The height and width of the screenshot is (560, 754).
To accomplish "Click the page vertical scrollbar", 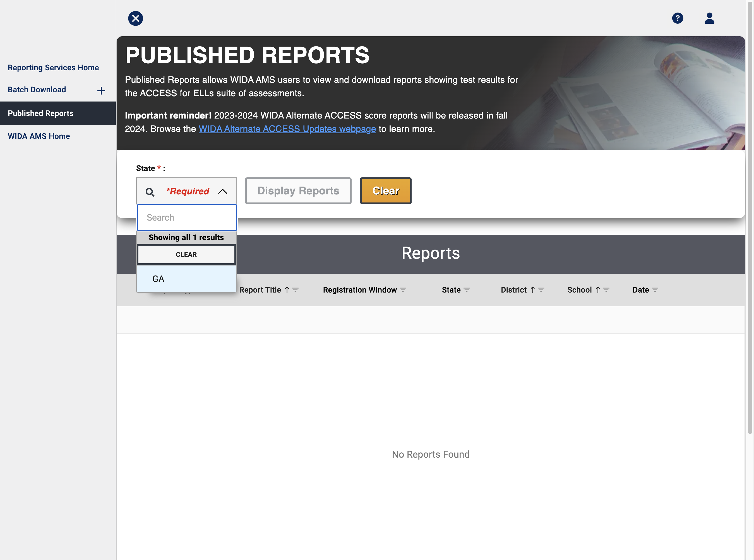I will pos(750,217).
